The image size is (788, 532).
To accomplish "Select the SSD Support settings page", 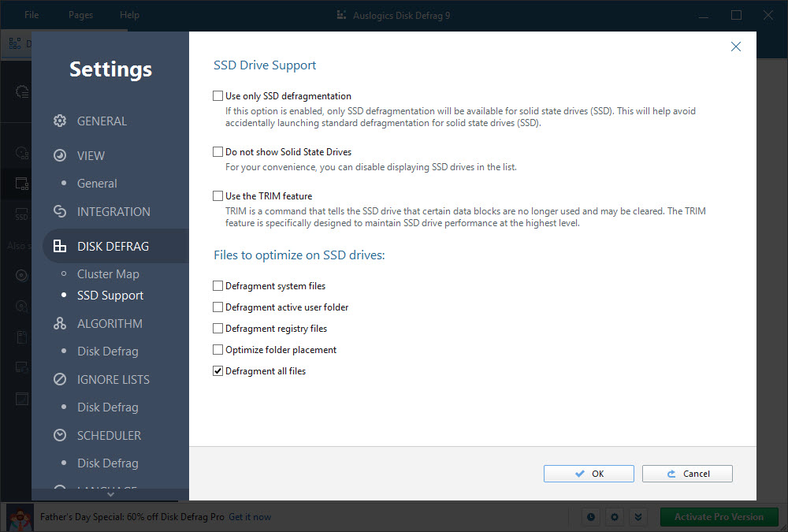I will pos(110,296).
